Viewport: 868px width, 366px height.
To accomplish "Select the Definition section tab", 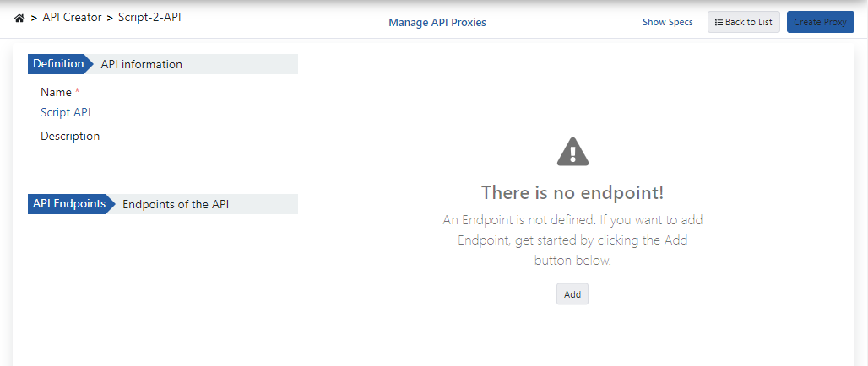I will point(58,64).
